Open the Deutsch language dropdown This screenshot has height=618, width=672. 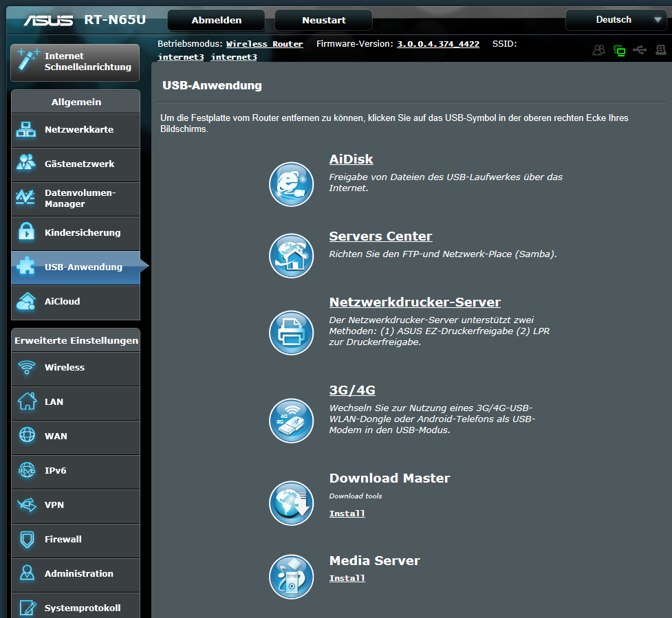pyautogui.click(x=616, y=20)
